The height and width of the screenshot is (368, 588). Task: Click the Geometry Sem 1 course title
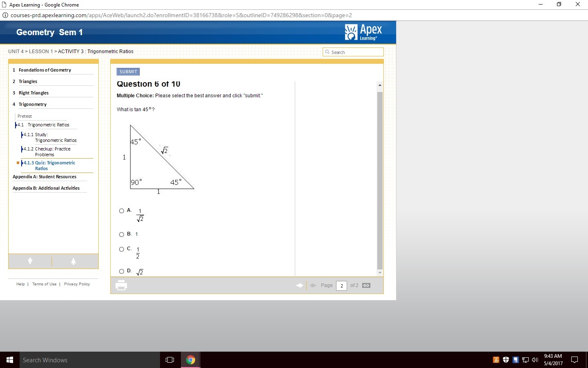point(49,32)
